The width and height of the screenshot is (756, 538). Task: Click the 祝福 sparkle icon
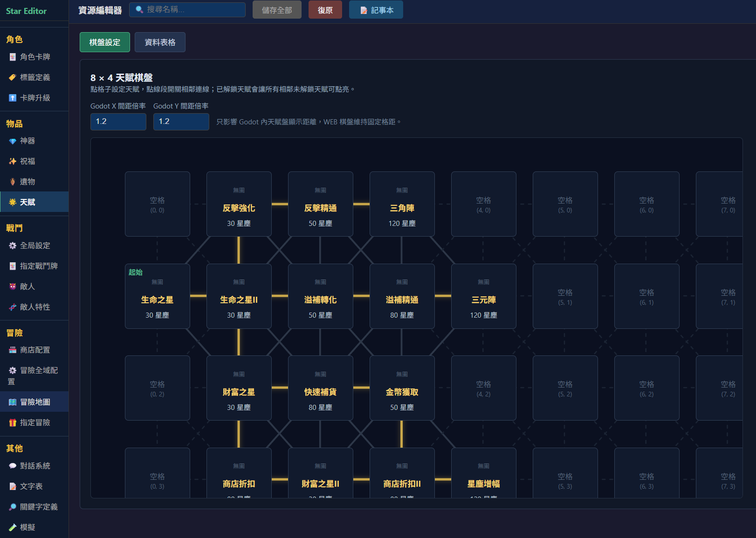pyautogui.click(x=13, y=161)
